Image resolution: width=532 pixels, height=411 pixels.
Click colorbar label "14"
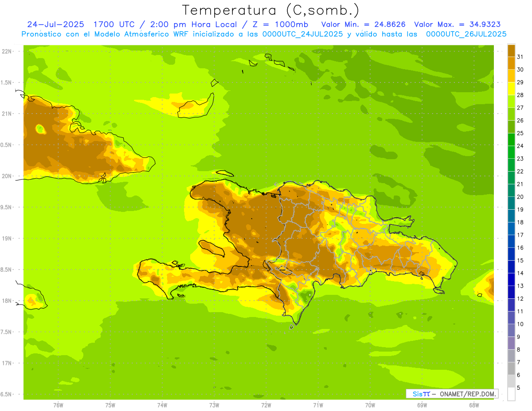(x=520, y=273)
